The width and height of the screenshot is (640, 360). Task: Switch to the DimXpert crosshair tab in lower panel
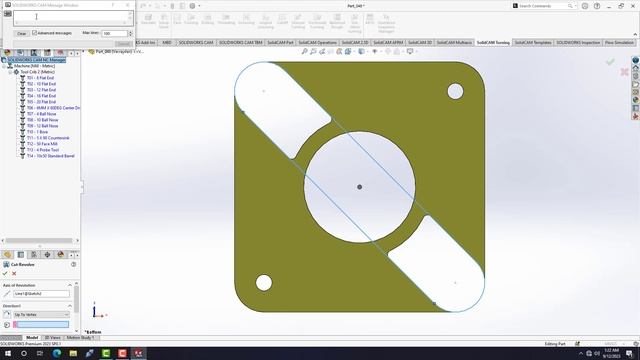47,255
